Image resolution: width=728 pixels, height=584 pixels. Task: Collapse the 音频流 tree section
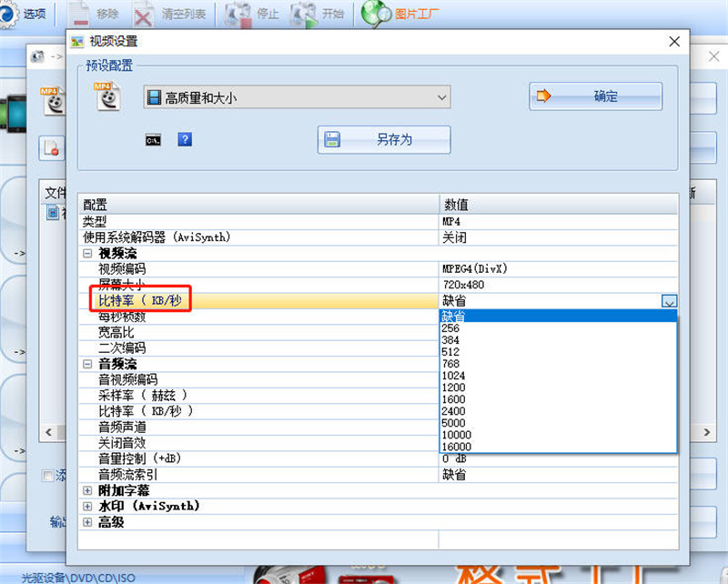(x=87, y=364)
